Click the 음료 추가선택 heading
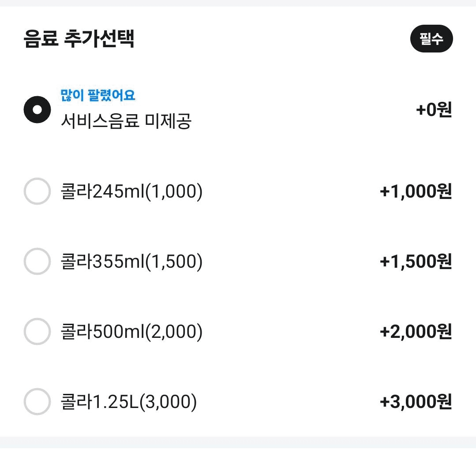This screenshot has width=476, height=449. coord(79,39)
